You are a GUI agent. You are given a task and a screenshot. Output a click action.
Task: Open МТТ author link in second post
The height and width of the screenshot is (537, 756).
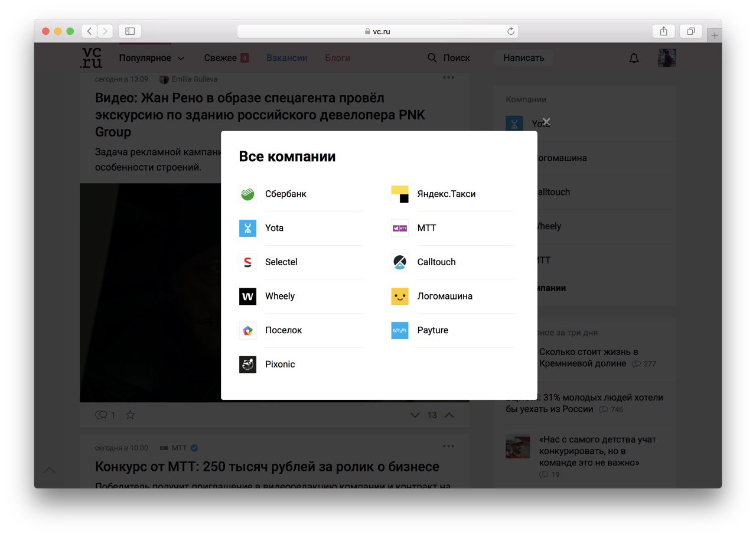[x=179, y=448]
